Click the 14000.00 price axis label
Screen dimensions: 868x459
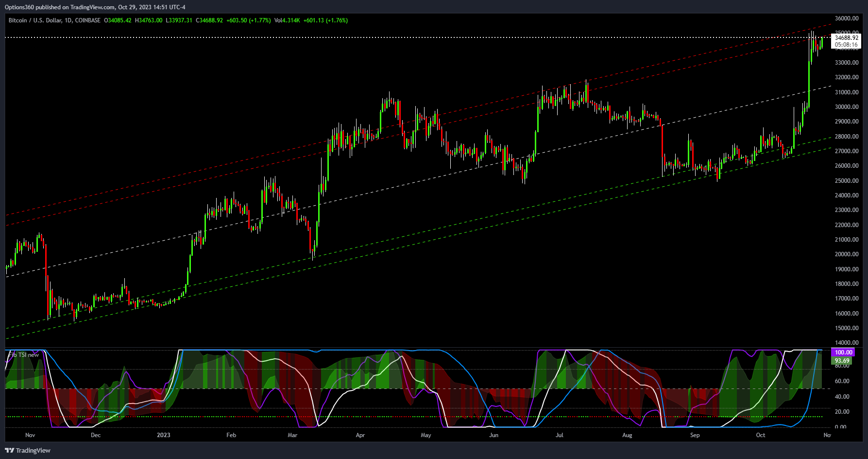pos(847,343)
